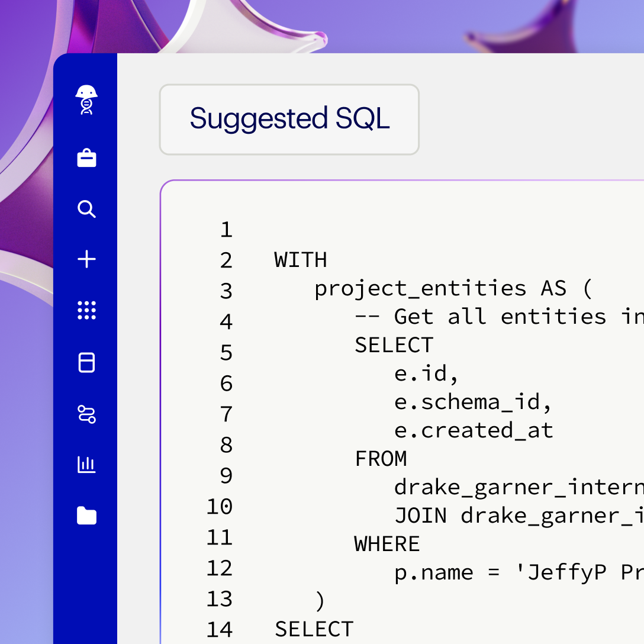Click the indented SELECT inside project_entities
The image size is (644, 644).
394,345
